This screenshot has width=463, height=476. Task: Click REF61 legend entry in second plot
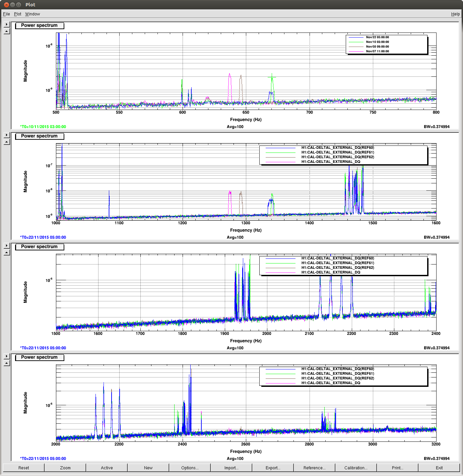click(x=338, y=152)
